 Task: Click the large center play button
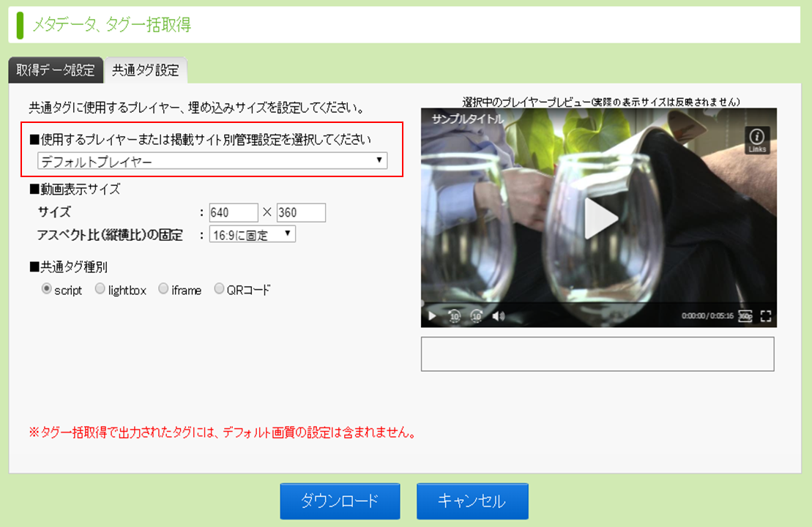pos(600,218)
